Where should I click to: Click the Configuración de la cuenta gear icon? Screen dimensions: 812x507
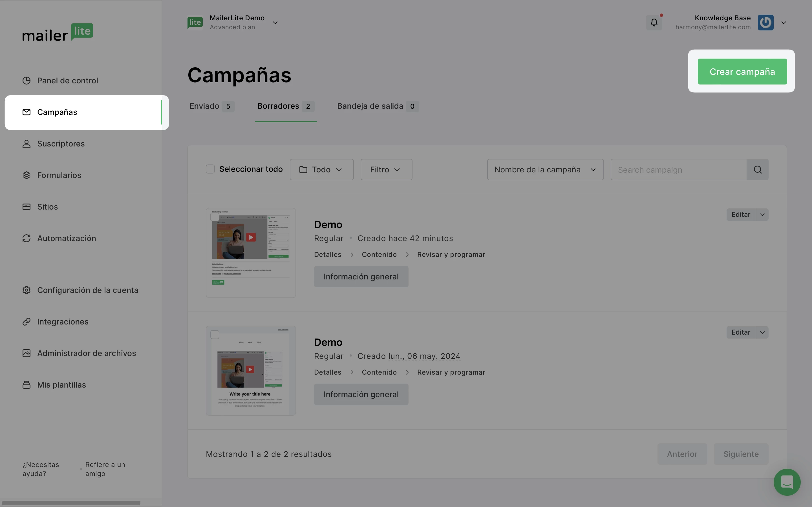(27, 290)
